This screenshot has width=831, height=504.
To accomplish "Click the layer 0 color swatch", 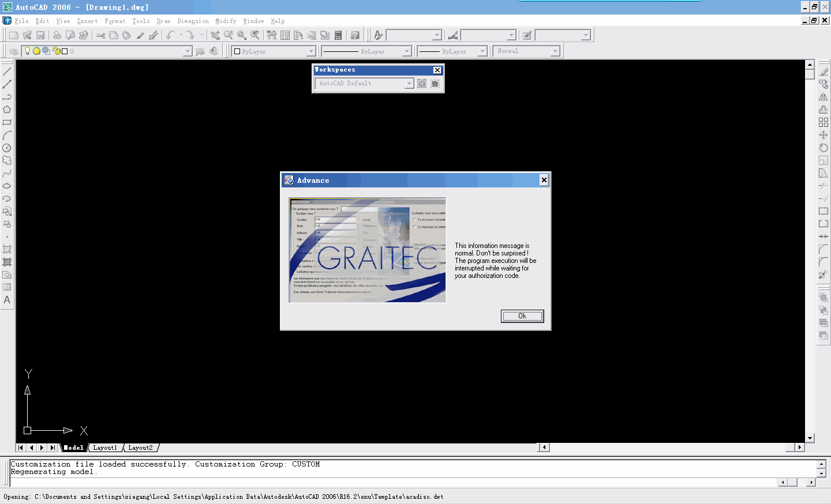I will click(x=65, y=51).
